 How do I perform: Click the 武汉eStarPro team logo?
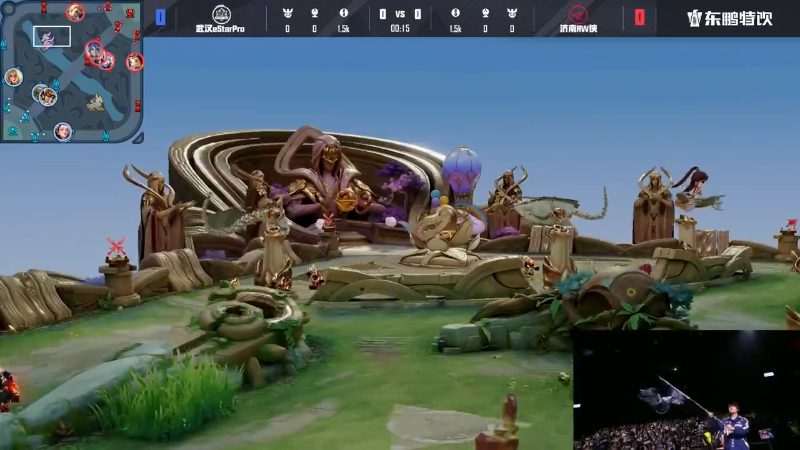pos(221,14)
